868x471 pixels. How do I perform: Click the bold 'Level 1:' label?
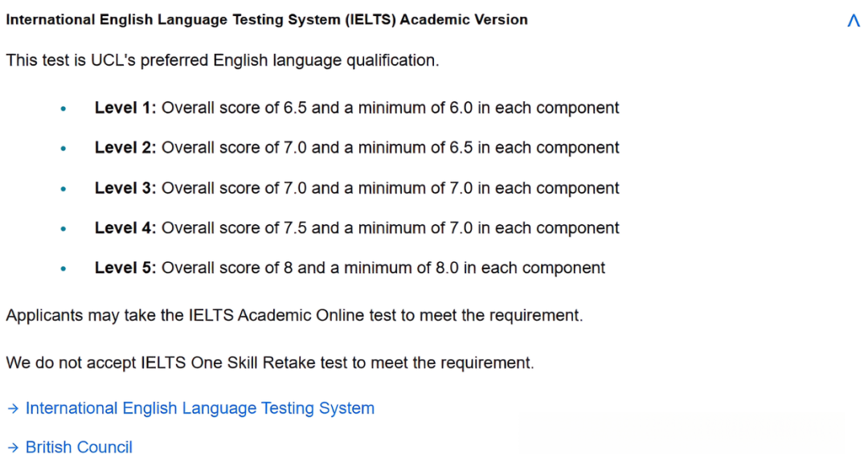pyautogui.click(x=125, y=108)
